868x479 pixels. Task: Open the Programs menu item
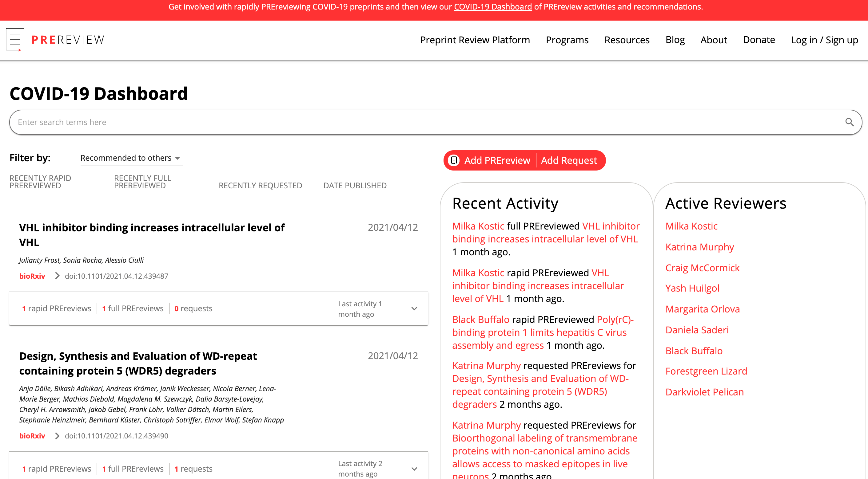(567, 40)
